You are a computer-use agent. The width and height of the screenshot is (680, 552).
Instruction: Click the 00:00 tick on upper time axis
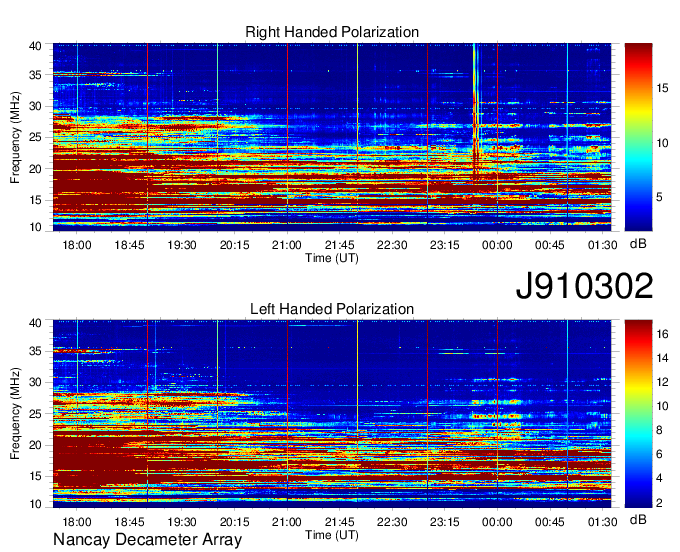497,245
